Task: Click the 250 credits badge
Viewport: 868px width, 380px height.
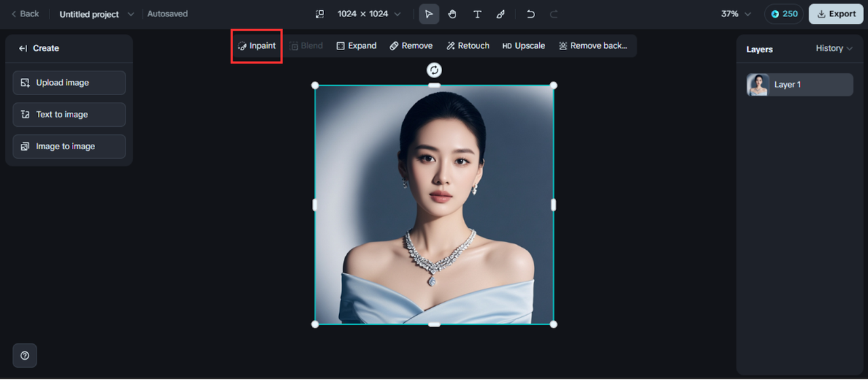Action: point(784,14)
